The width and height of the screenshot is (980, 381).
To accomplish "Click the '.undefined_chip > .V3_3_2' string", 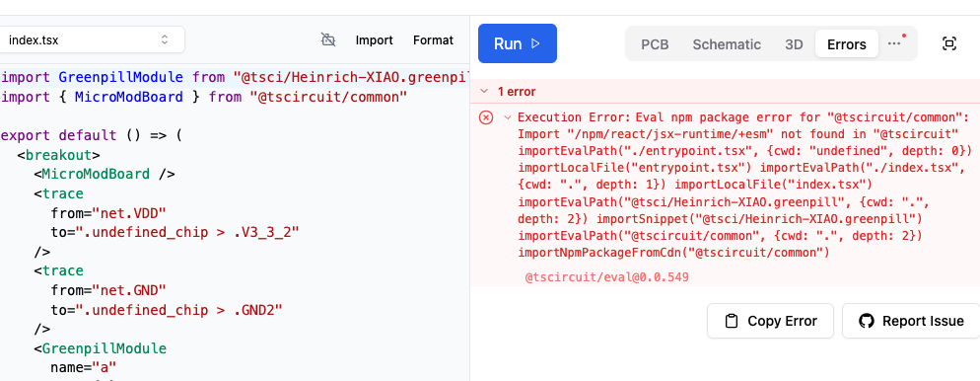I will (x=187, y=232).
